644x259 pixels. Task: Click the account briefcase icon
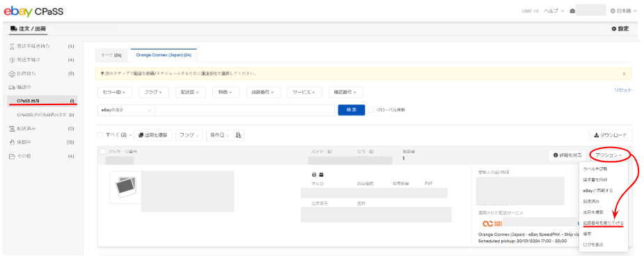tap(572, 10)
